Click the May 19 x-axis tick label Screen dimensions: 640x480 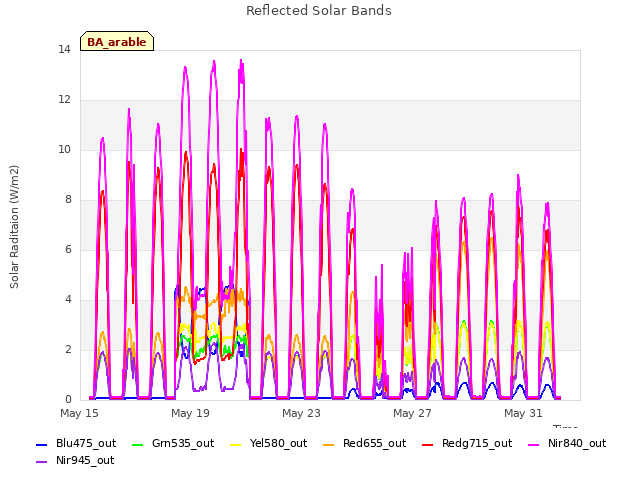pyautogui.click(x=190, y=413)
